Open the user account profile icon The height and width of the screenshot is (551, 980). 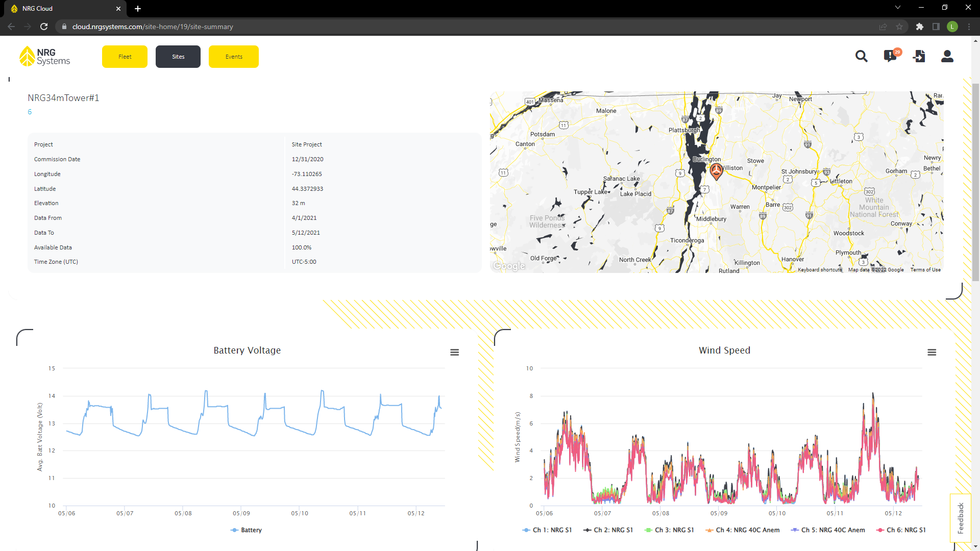(947, 56)
